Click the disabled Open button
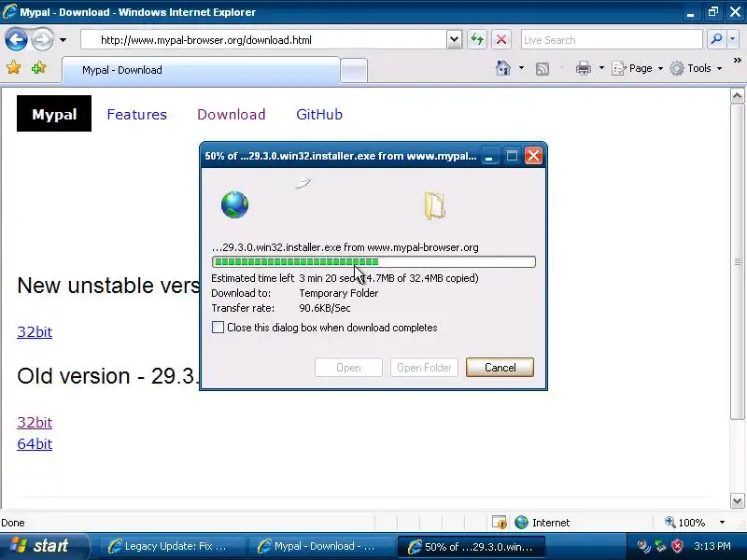 348,367
